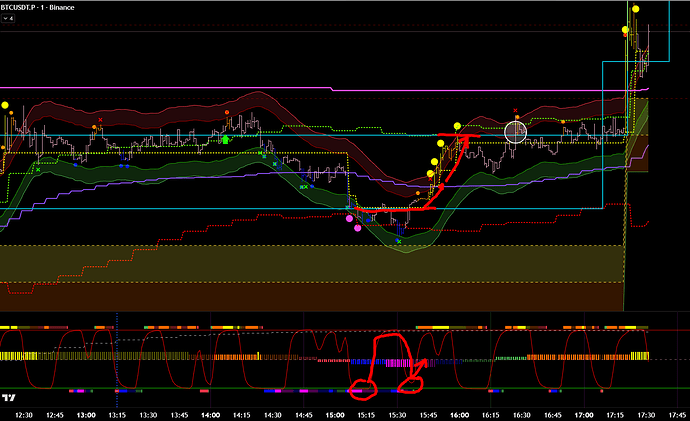
Task: Click the 15:00 time axis label
Action: pyautogui.click(x=335, y=413)
